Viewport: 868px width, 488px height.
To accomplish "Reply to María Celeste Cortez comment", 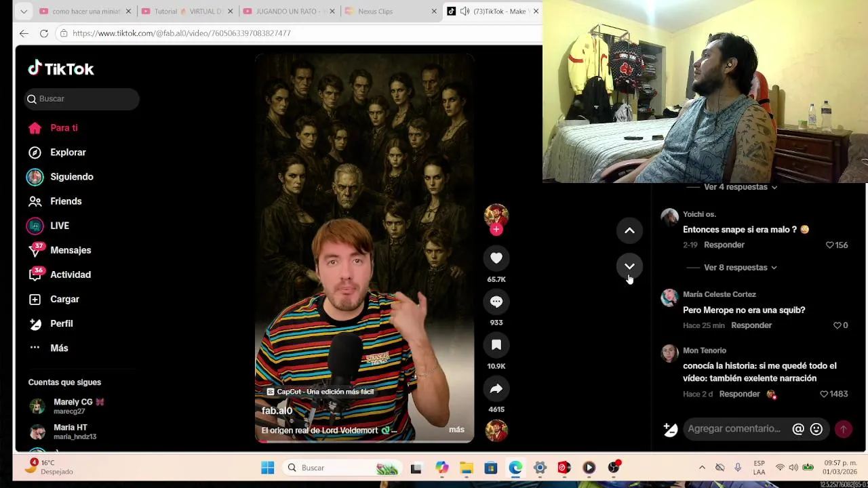I will pos(751,325).
